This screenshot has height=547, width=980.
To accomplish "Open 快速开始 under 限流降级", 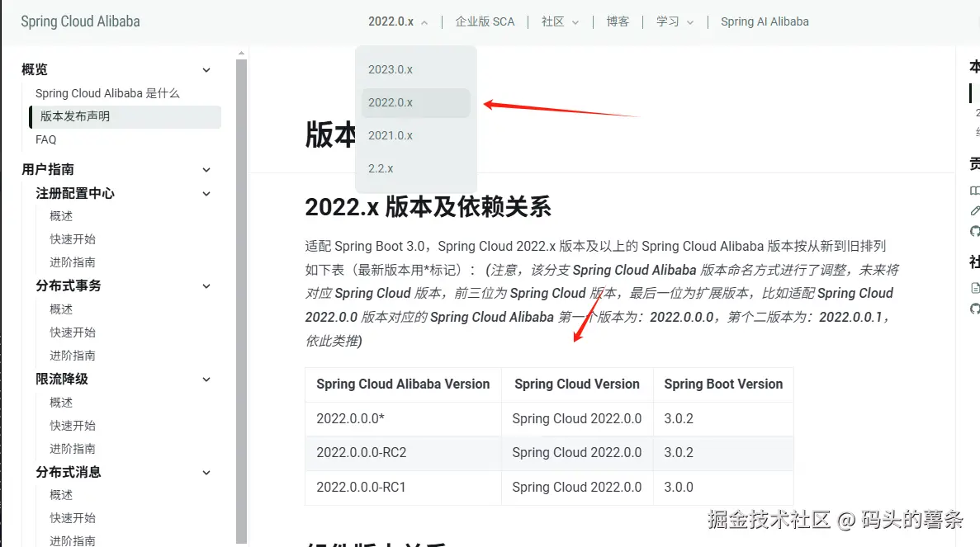I will click(73, 425).
